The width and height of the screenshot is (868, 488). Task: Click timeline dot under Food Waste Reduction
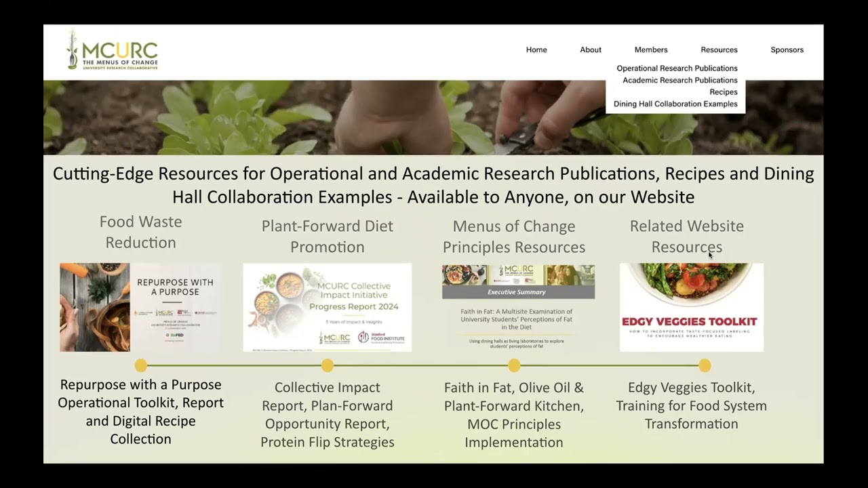click(x=140, y=365)
